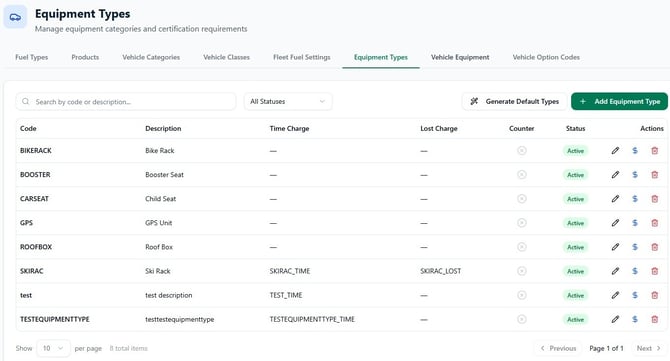
Task: Delete the BOOSTER equipment type
Action: pyautogui.click(x=655, y=174)
